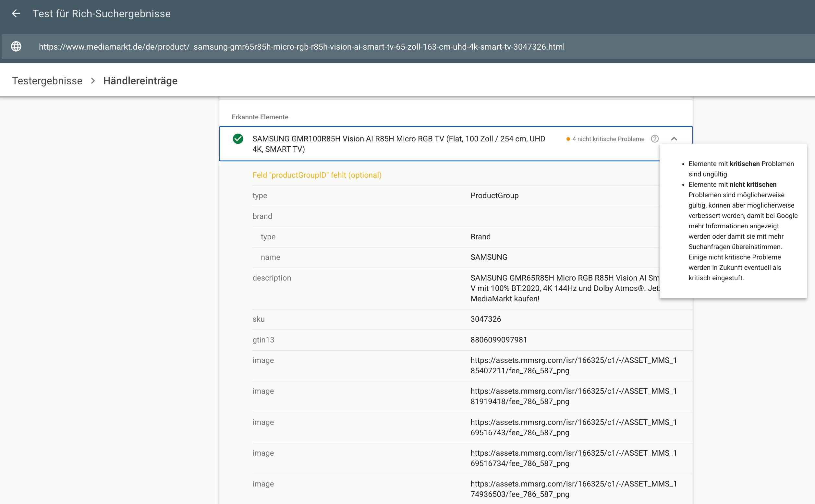Collapse the SAMSUNG item with chevron arrow

coord(674,139)
